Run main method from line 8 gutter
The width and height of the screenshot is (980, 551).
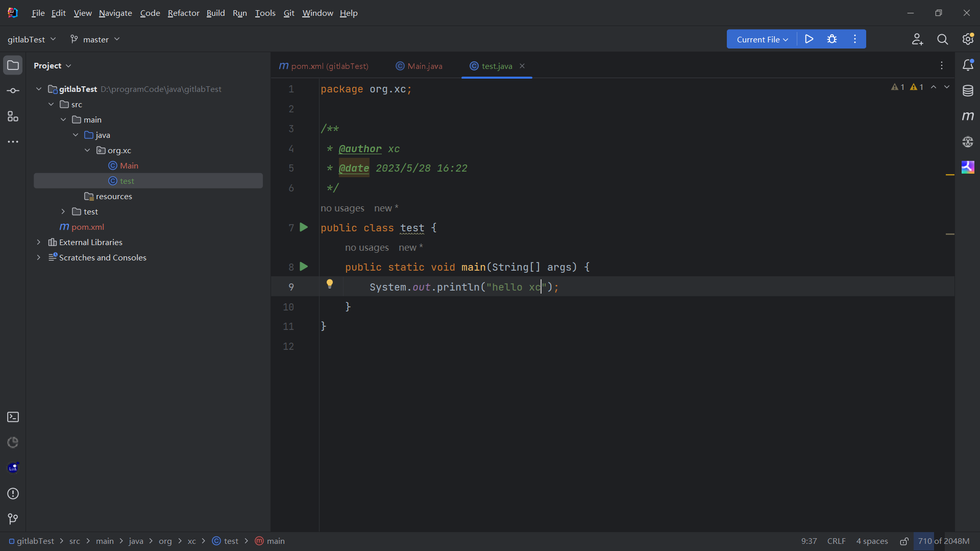pos(304,267)
